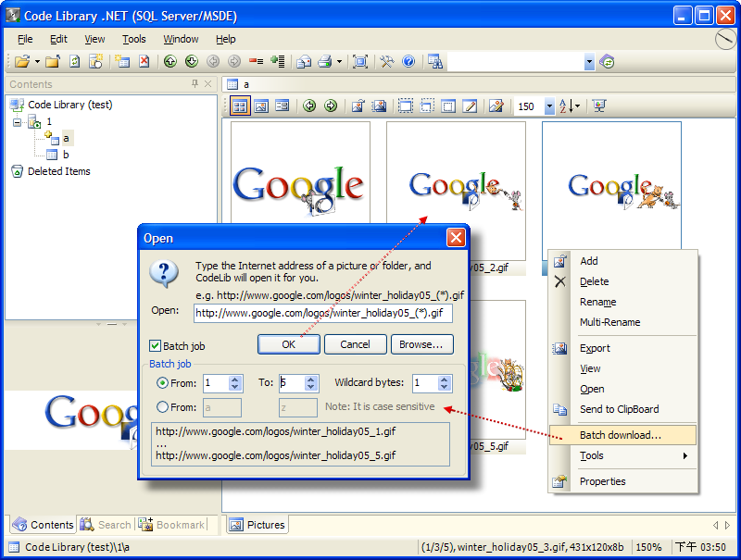Choose Send to ClipBoard from context menu
Screen dimensions: 741x560
(622, 409)
